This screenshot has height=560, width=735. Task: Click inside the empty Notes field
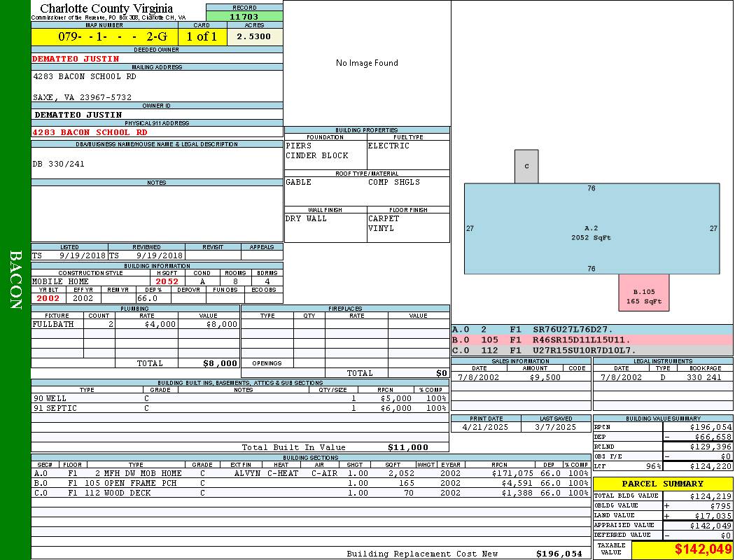click(x=157, y=213)
